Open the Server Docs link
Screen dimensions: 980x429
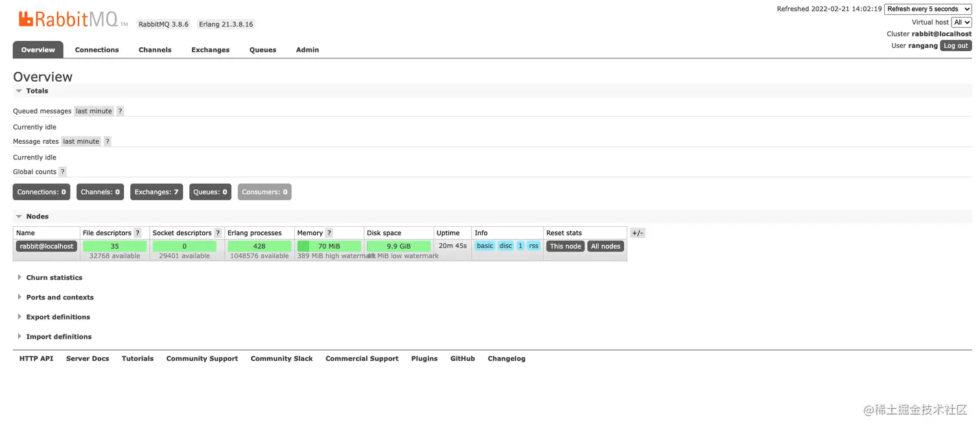point(87,358)
